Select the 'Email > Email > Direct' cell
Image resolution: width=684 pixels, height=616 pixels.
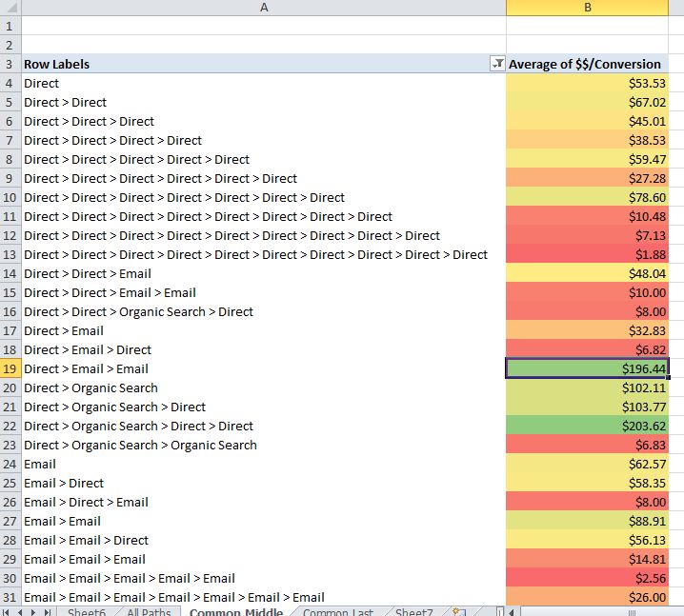86,540
